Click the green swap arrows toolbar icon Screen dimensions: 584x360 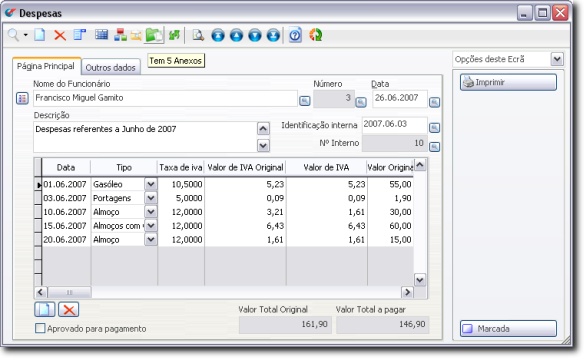(174, 35)
